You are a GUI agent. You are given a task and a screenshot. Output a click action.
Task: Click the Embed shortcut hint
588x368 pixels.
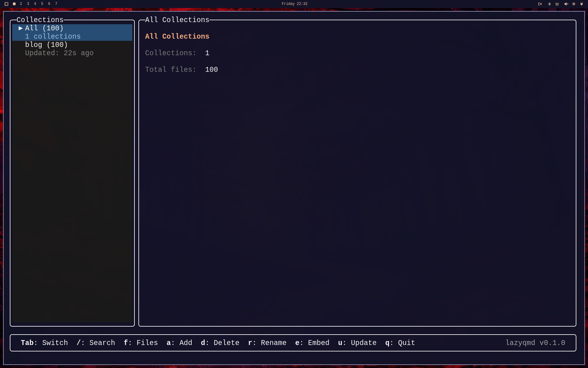point(312,343)
